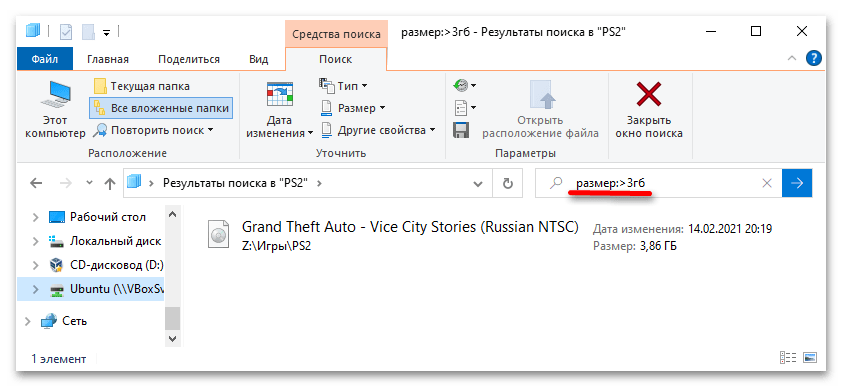Go up one folder level arrow
This screenshot has height=387, width=842.
(110, 184)
